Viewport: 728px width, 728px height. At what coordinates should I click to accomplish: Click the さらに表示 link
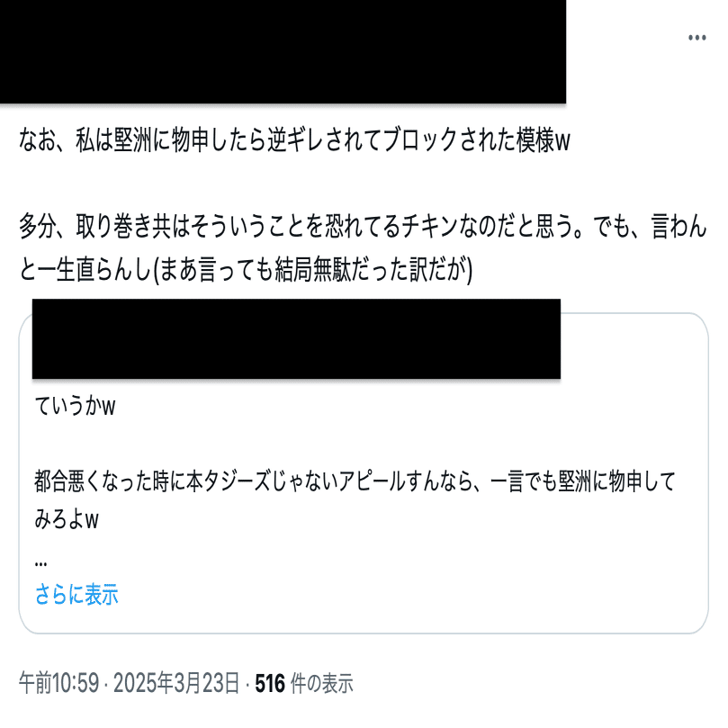tap(76, 594)
